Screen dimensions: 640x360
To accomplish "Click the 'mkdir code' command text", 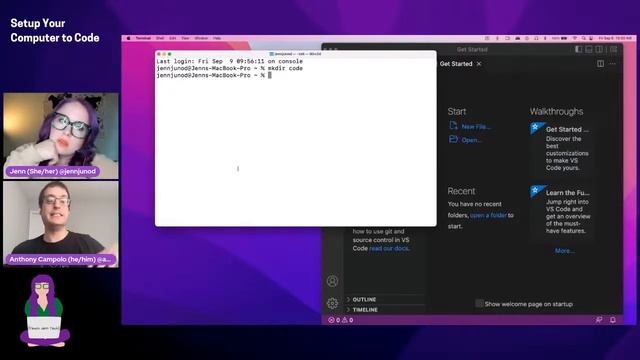I will coord(285,68).
